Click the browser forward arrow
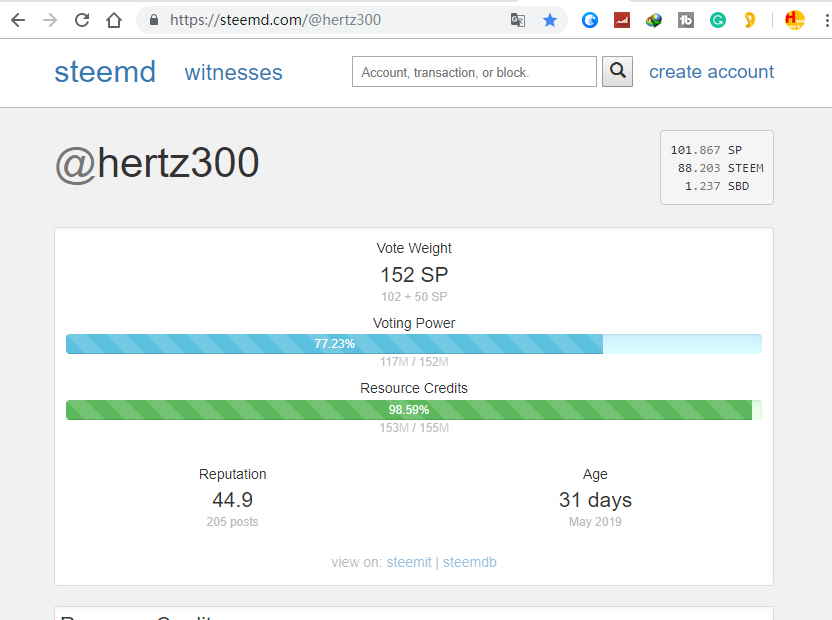The image size is (832, 620). 50,20
